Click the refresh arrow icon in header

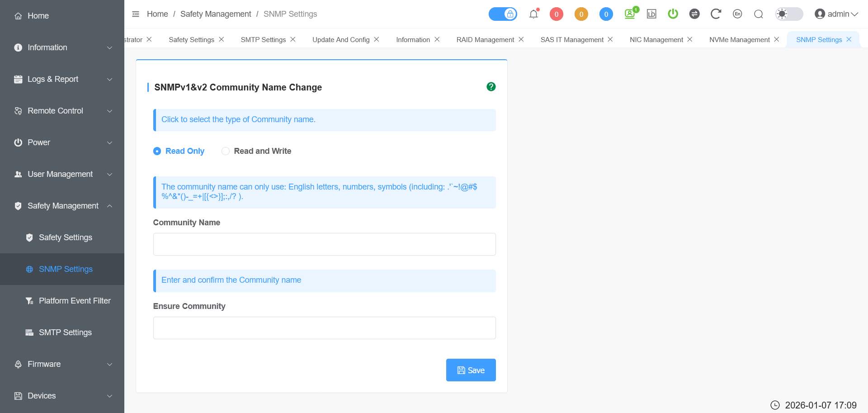tap(715, 14)
